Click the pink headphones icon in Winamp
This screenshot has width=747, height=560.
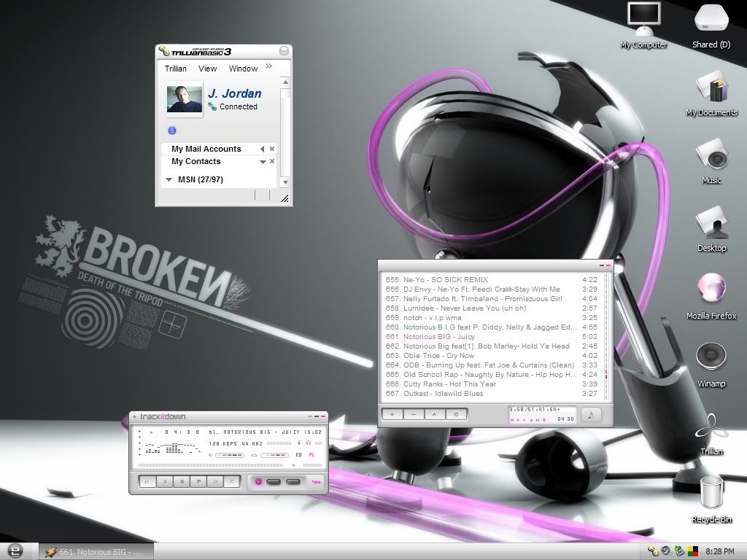coord(309,443)
